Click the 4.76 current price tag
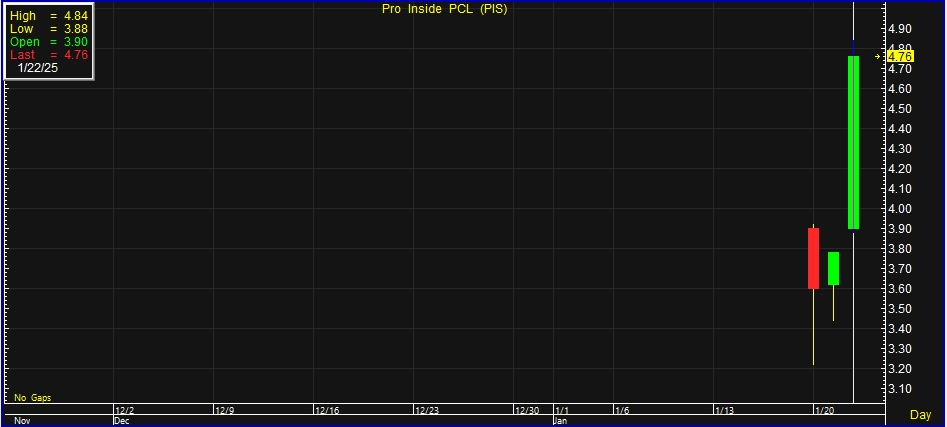Viewport: 947px width, 427px height. click(900, 57)
